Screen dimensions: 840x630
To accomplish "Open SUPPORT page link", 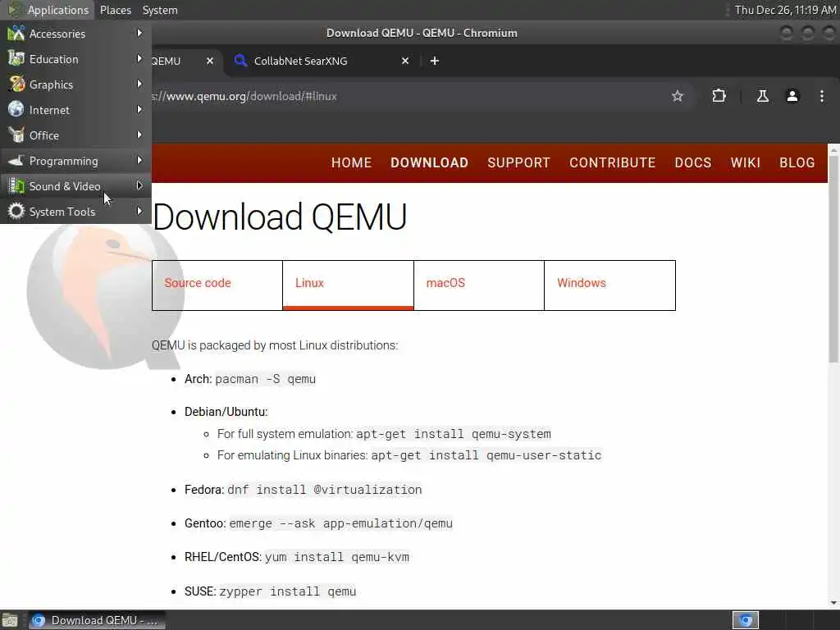I will click(518, 163).
